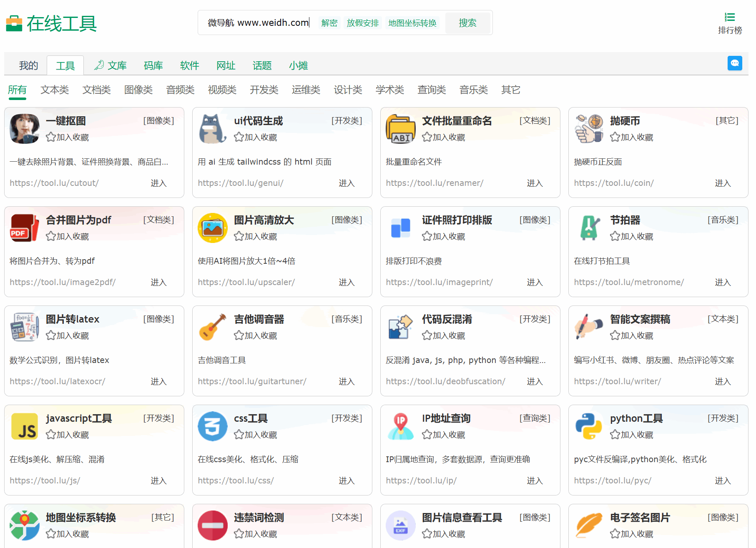
Task: Click the 违禁词检测 red stop icon
Action: pos(213,525)
